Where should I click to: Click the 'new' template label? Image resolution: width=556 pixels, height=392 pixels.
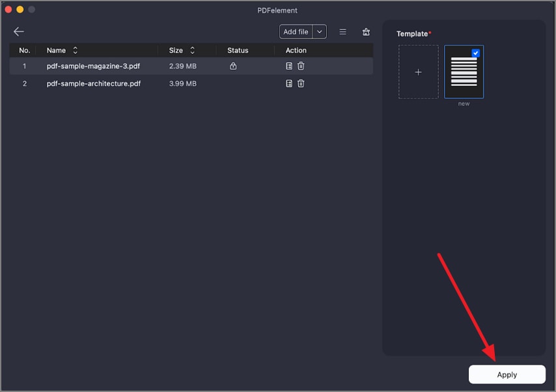click(464, 104)
